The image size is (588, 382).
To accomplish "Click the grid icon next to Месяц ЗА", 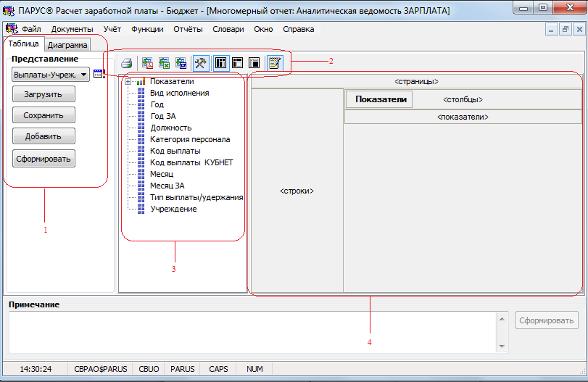I will [x=141, y=186].
